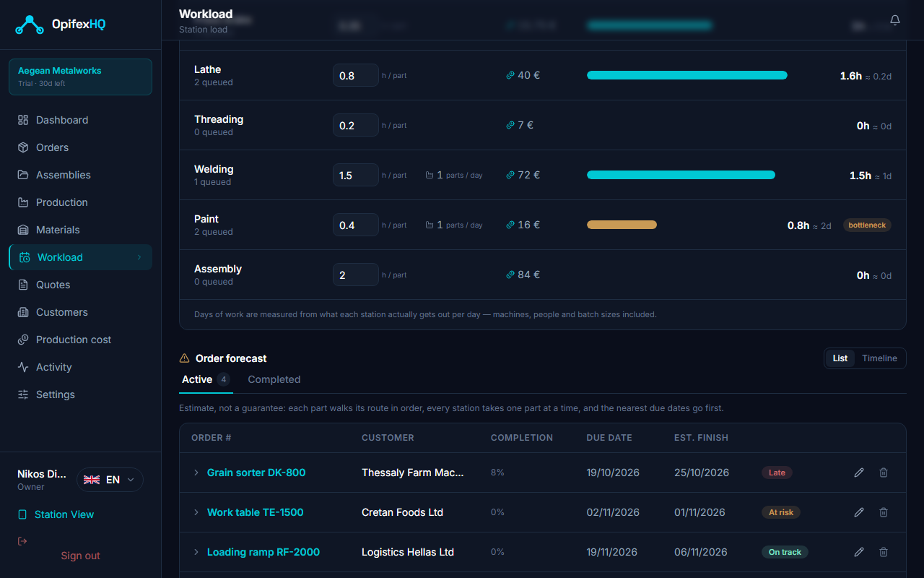Image resolution: width=924 pixels, height=578 pixels.
Task: Select the Aegean Metalworks trial card
Action: coord(80,77)
